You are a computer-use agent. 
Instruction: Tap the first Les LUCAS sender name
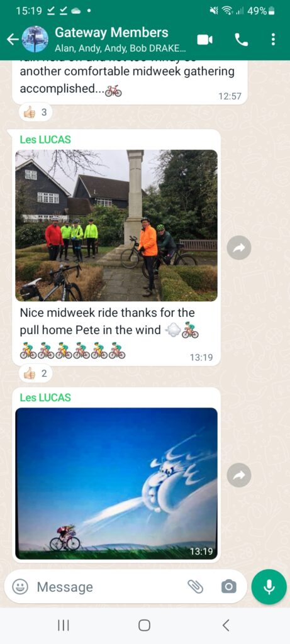45,140
